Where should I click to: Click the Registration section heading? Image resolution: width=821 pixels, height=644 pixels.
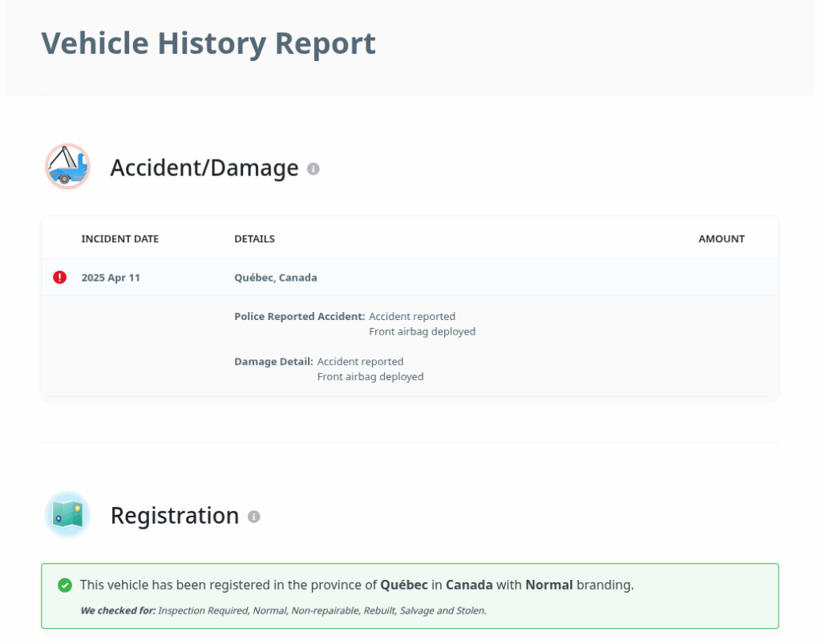point(175,516)
